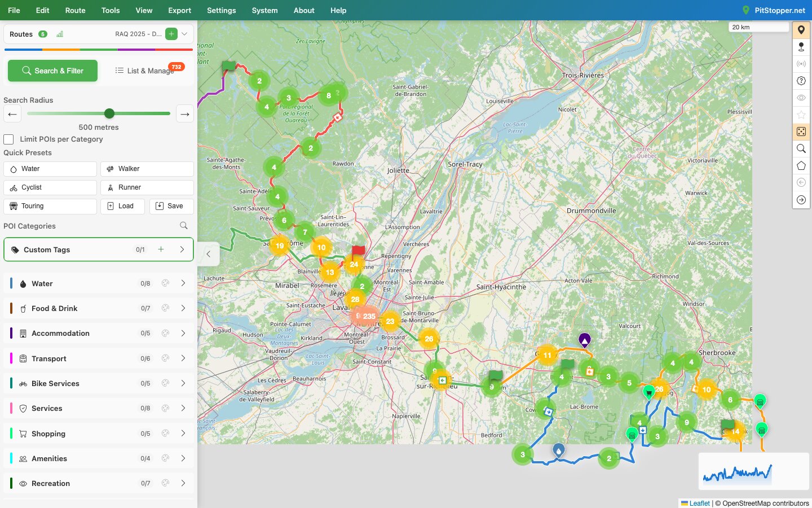Click the Load preset button
The height and width of the screenshot is (508, 812).
coord(122,206)
